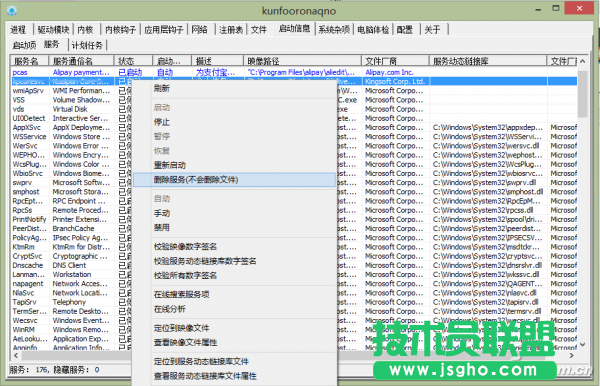Switch to the 文件 tab

pos(259,30)
